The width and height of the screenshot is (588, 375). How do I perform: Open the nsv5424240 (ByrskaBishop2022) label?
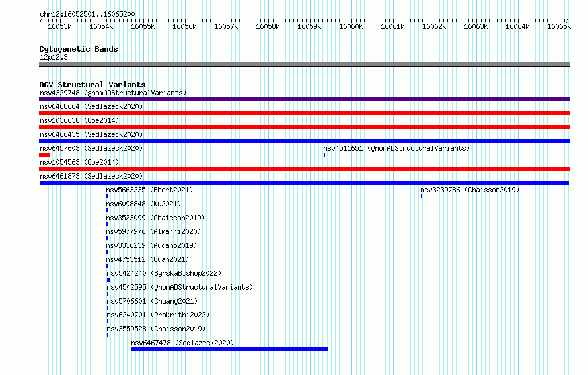164,273
